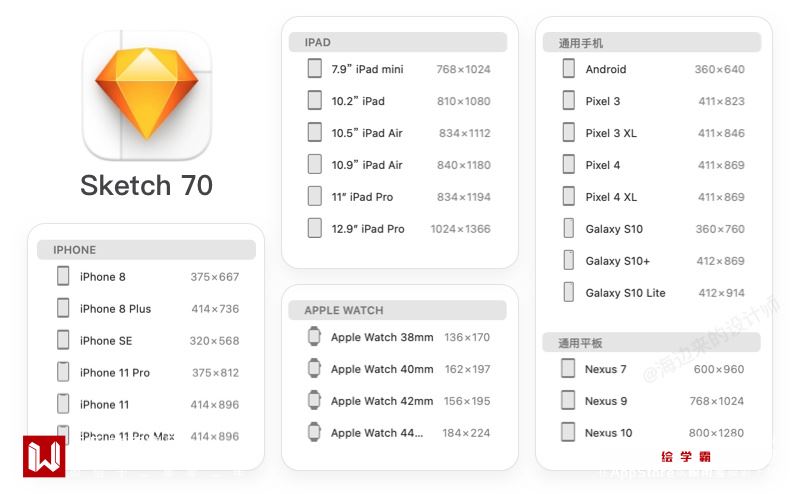800x494 pixels.
Task: Click the Apple Watch 38mm watch icon
Action: tap(314, 336)
